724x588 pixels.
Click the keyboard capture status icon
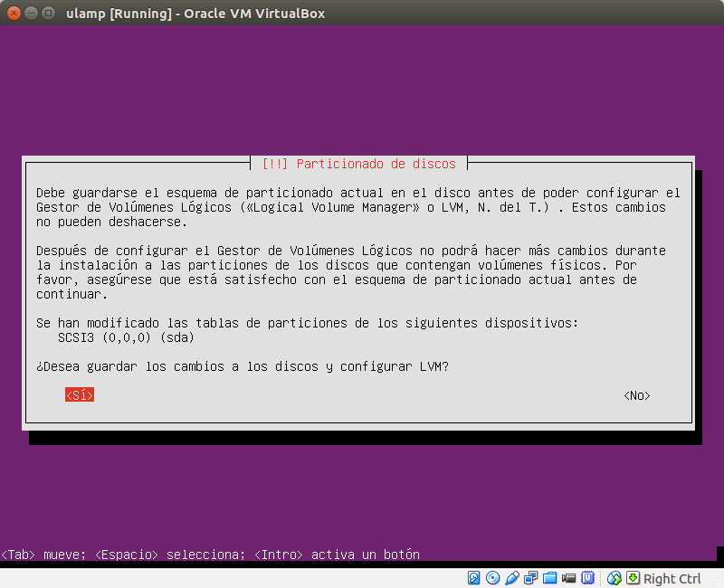coord(633,577)
